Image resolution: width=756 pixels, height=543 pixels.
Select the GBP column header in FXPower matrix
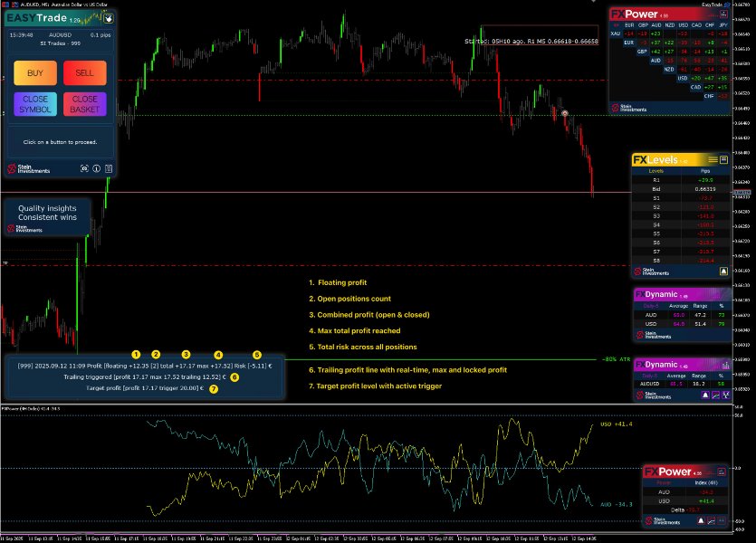point(643,25)
